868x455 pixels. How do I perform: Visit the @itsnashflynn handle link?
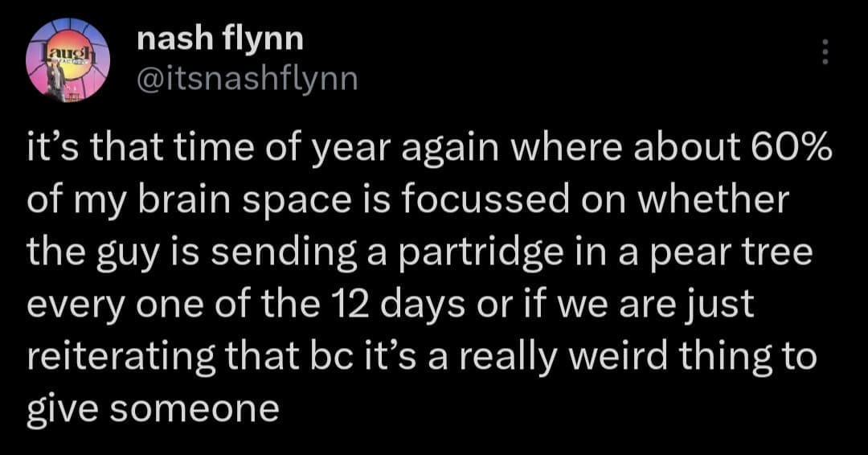coord(247,78)
